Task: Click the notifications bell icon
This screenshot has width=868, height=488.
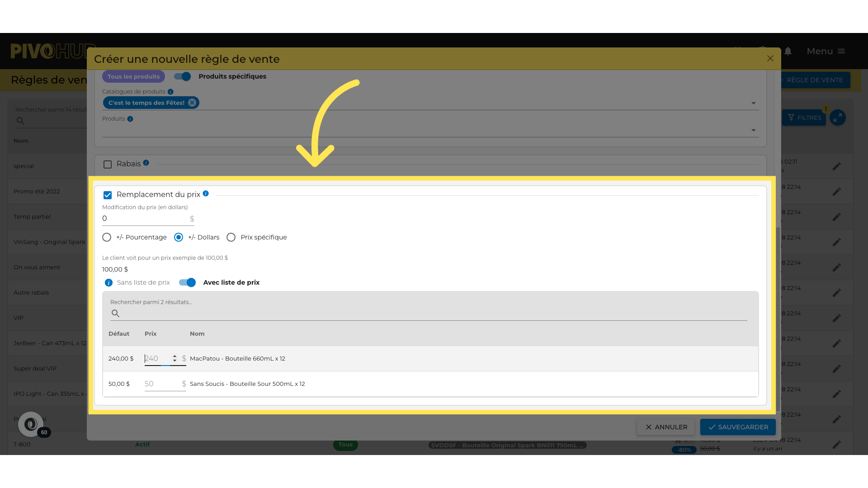Action: pos(788,51)
